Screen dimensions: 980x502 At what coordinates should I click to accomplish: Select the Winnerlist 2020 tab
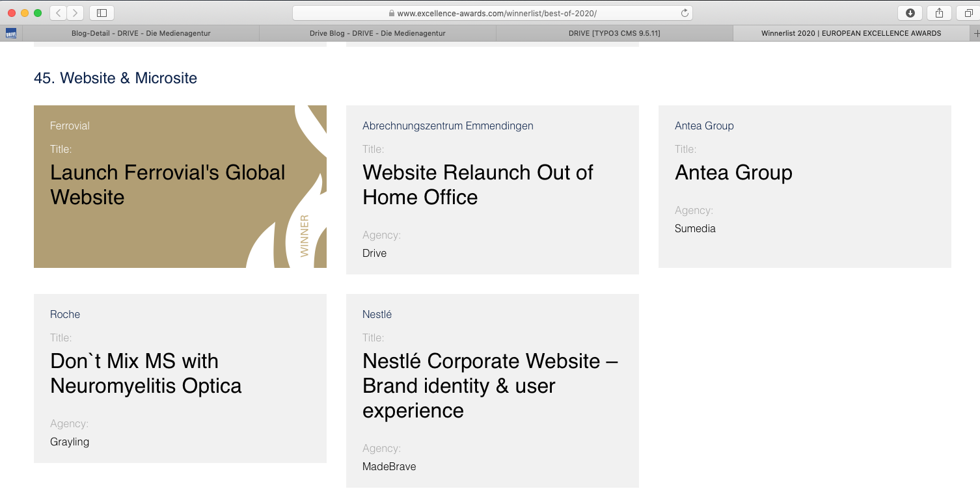pos(851,33)
